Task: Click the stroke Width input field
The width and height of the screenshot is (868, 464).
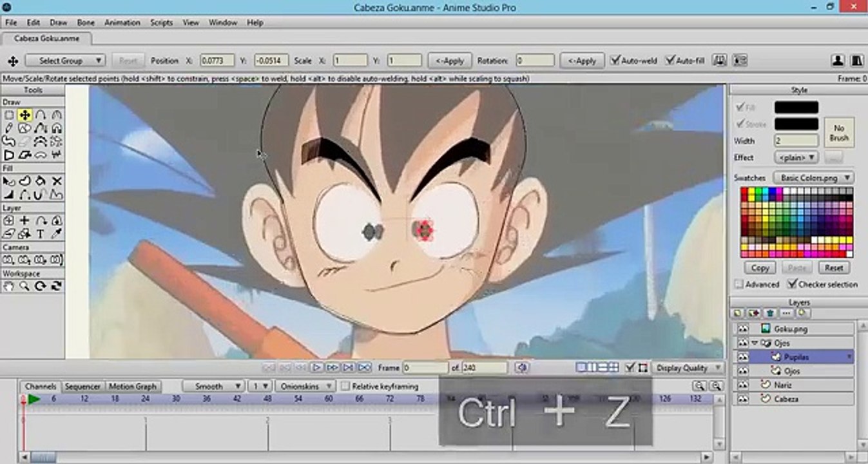Action: [x=796, y=140]
